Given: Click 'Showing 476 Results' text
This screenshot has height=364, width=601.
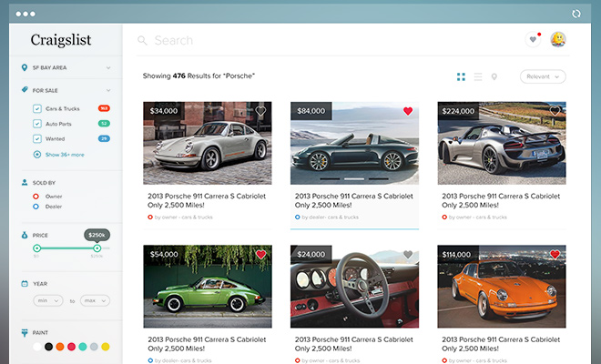Looking at the screenshot, I should point(199,76).
